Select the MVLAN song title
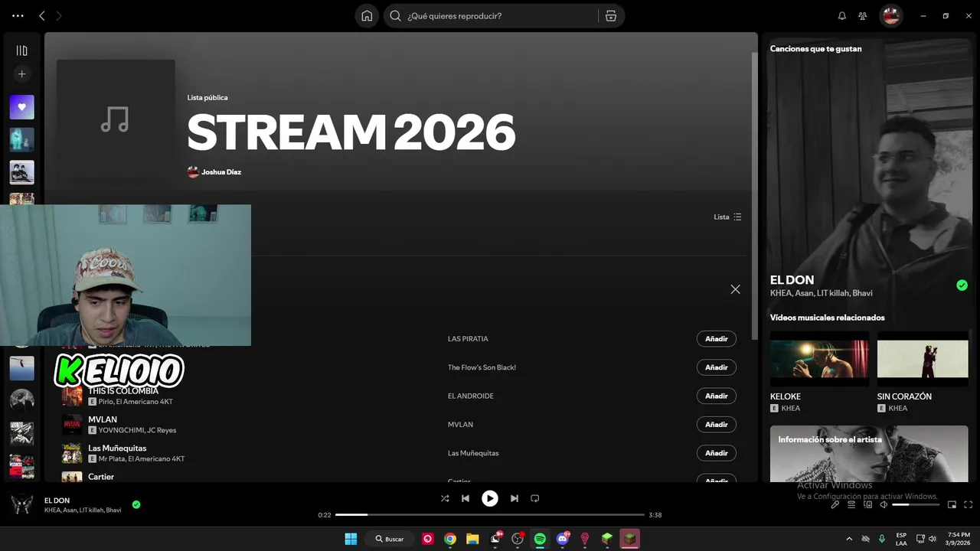Screen dimensions: 980x551 point(103,419)
